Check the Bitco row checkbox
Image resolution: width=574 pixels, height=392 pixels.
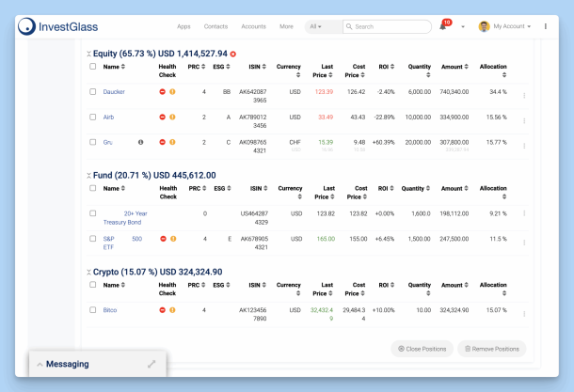click(x=92, y=308)
